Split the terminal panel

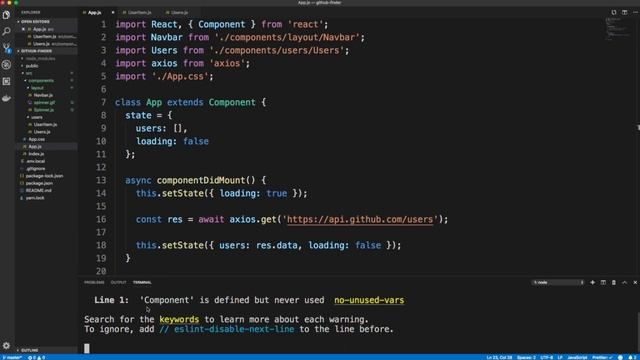603,282
